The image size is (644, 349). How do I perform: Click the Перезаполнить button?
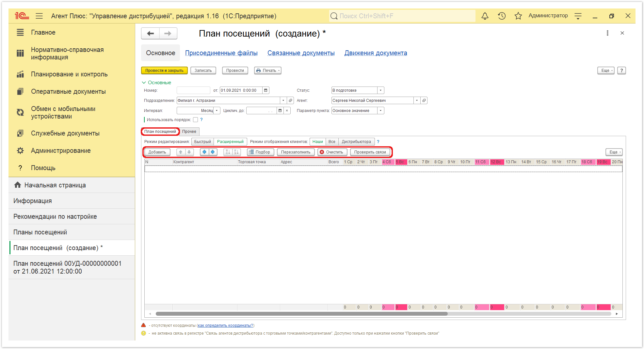pyautogui.click(x=296, y=152)
